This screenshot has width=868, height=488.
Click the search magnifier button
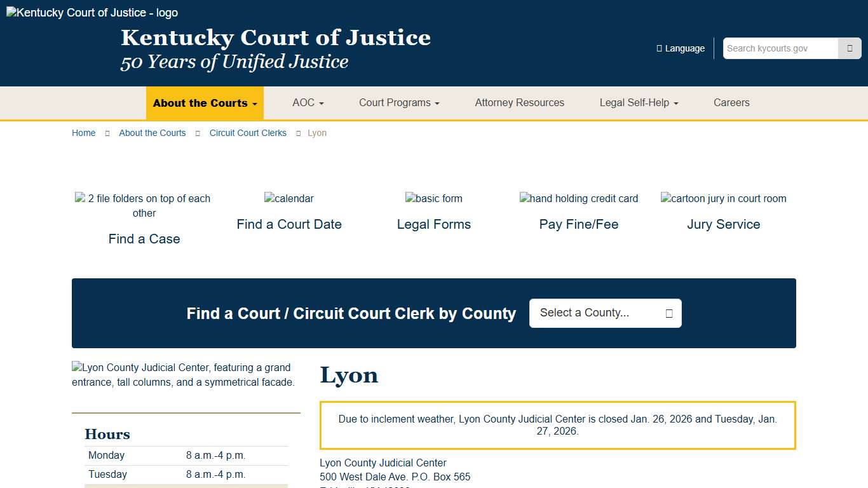pos(850,48)
